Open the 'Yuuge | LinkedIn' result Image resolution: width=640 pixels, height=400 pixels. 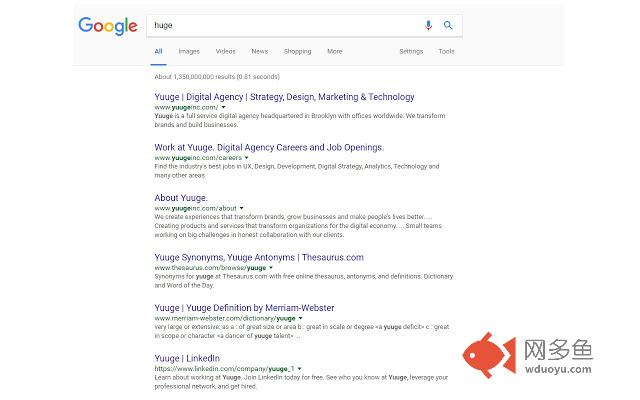pos(187,358)
